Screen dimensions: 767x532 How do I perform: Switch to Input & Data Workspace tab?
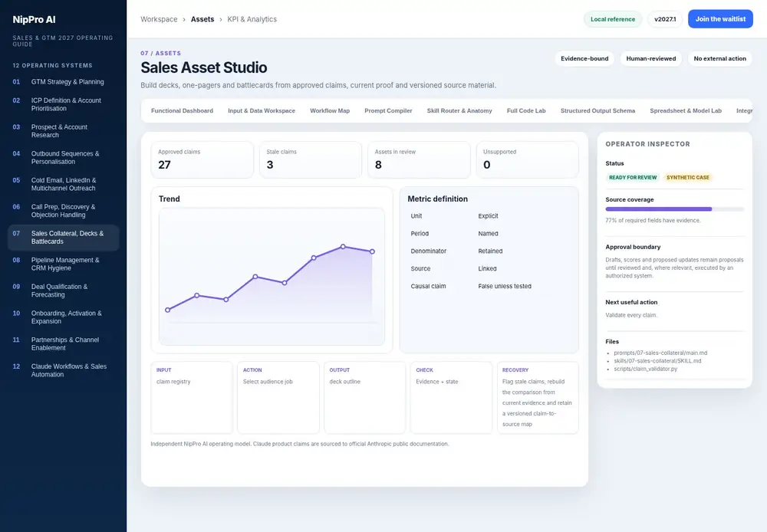coord(262,111)
